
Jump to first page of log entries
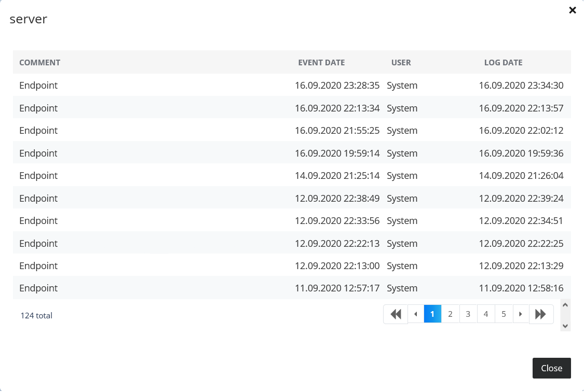[x=396, y=314]
